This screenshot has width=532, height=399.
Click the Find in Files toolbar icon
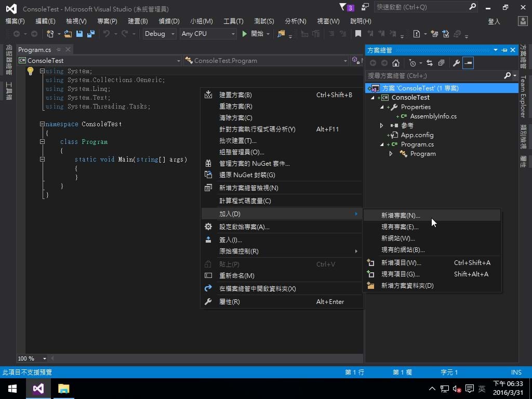click(281, 34)
